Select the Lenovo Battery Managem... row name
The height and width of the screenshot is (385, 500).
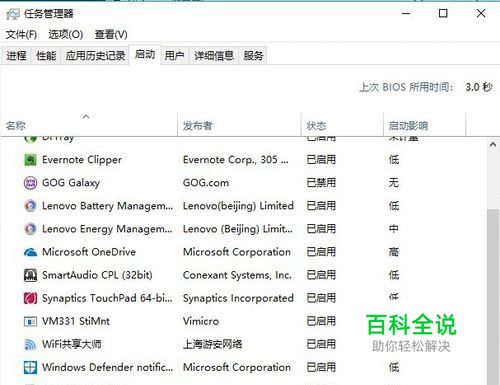pos(108,206)
